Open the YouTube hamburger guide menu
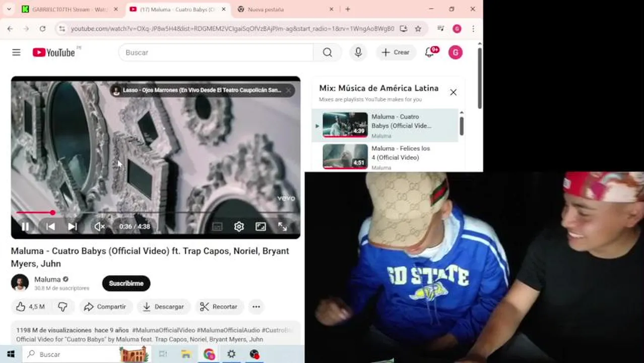The width and height of the screenshot is (644, 363). [x=16, y=52]
